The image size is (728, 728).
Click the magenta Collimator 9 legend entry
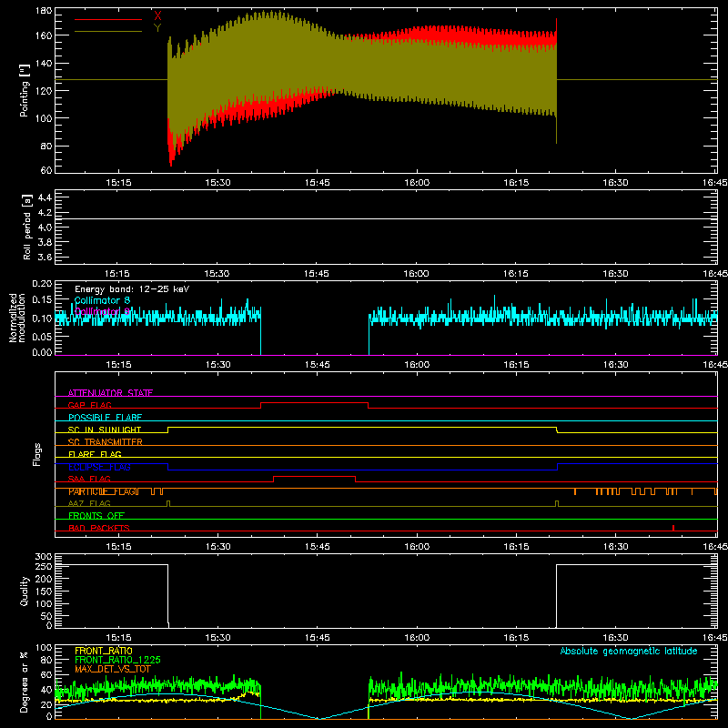click(102, 311)
